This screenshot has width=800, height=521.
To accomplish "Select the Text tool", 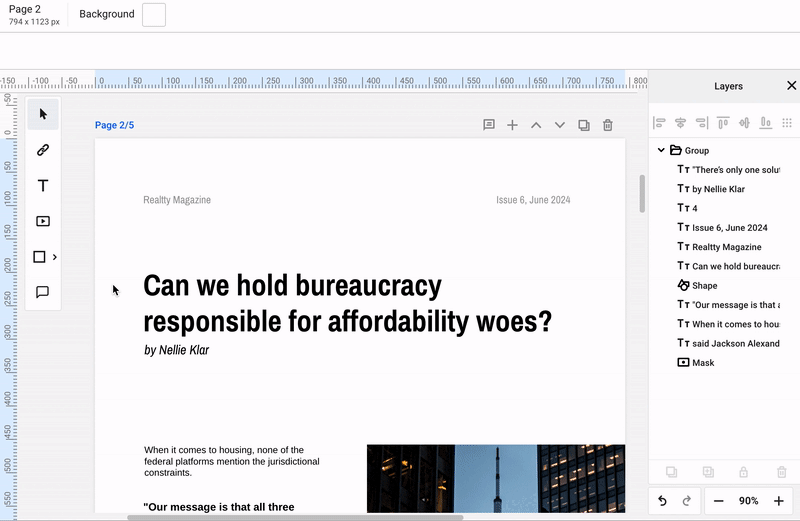I will tap(43, 186).
